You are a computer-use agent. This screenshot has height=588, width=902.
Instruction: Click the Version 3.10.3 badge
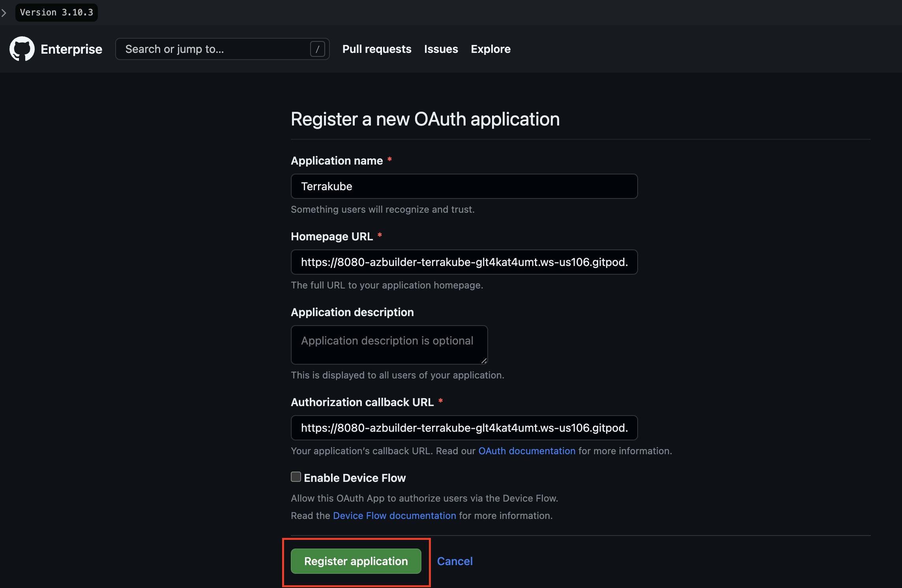click(x=56, y=13)
